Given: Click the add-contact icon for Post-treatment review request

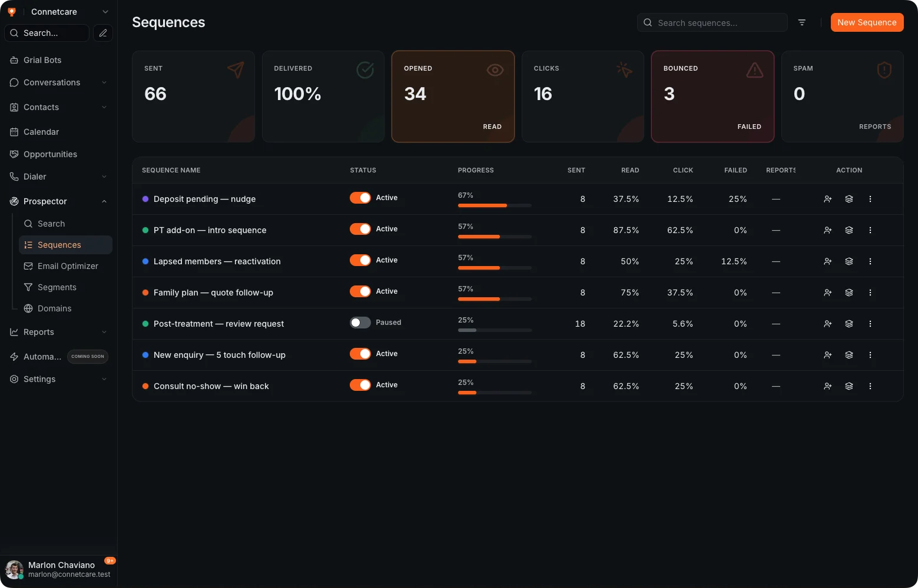Looking at the screenshot, I should (x=827, y=324).
